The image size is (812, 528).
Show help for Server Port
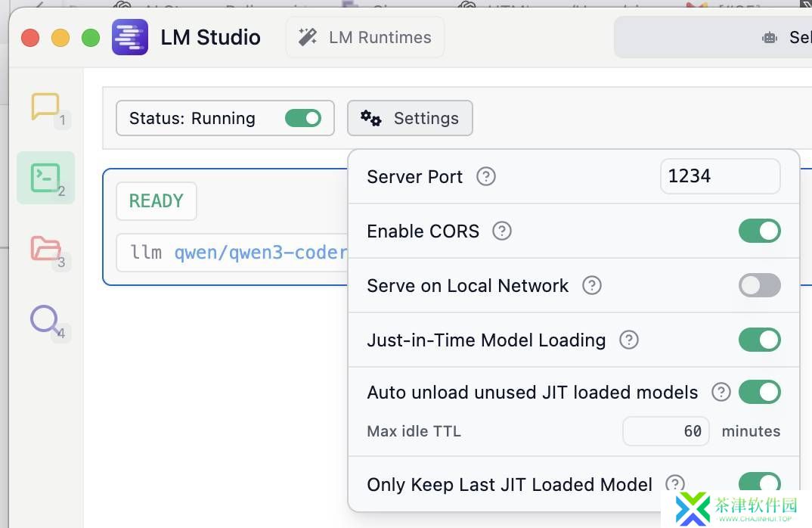pyautogui.click(x=485, y=177)
